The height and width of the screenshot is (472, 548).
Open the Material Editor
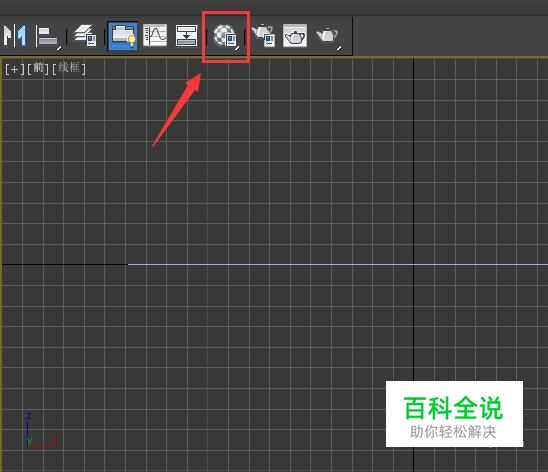226,36
